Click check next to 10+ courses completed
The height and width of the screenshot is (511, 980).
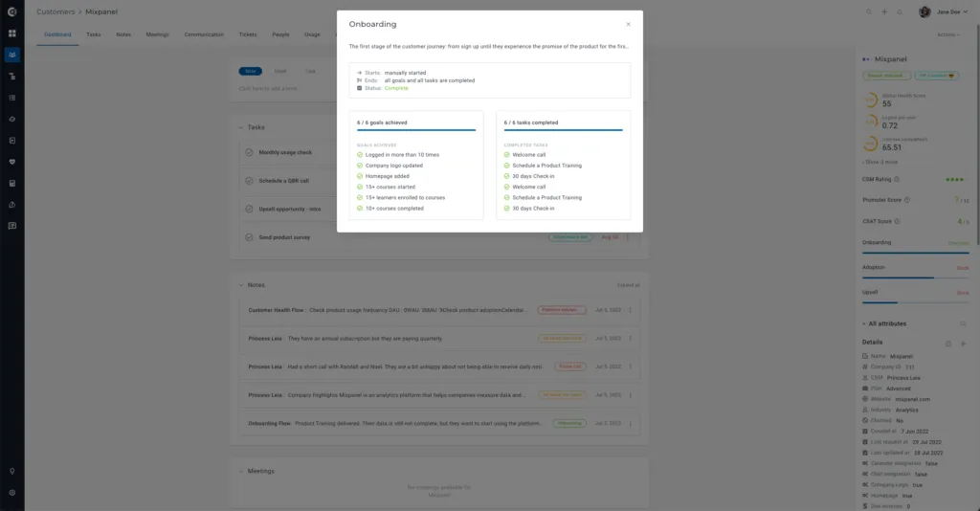[360, 208]
